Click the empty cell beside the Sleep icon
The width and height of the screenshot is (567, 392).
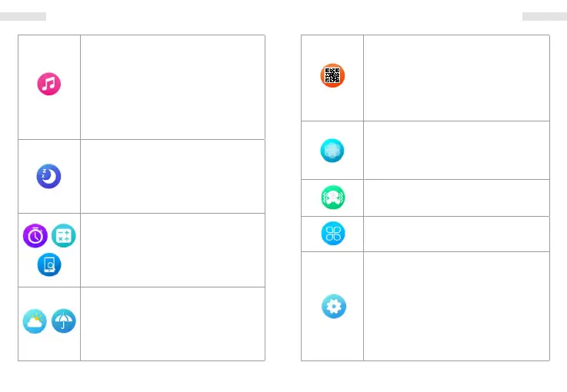click(x=172, y=176)
